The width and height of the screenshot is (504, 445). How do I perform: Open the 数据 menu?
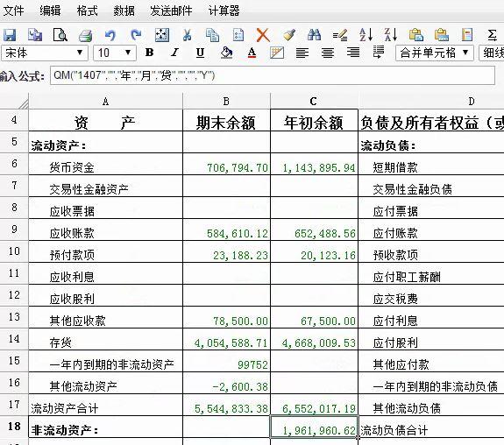[124, 11]
